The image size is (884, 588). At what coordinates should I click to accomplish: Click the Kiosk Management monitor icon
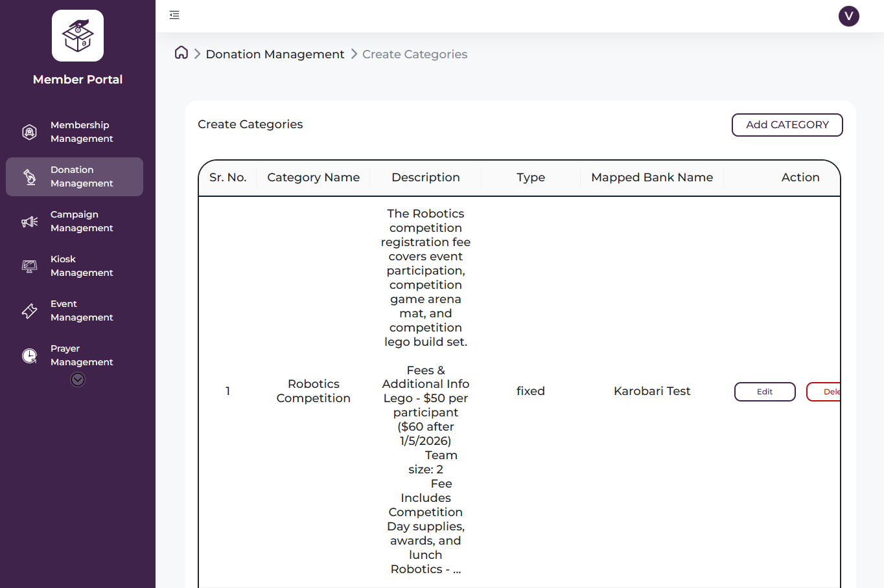[29, 266]
